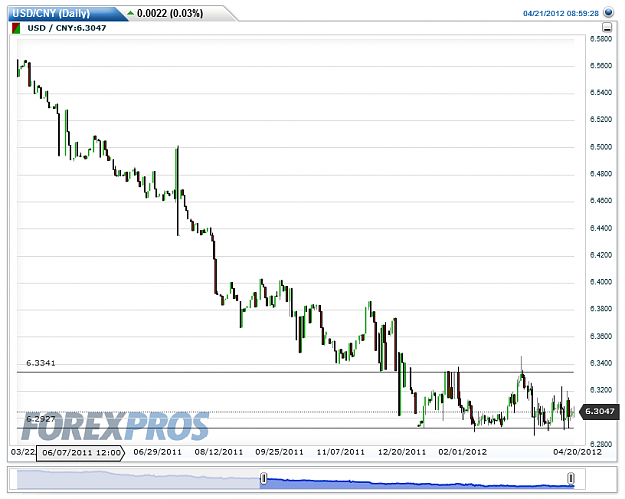The image size is (625, 499).
Task: Click the 6.2800 price axis label
Action: (601, 444)
